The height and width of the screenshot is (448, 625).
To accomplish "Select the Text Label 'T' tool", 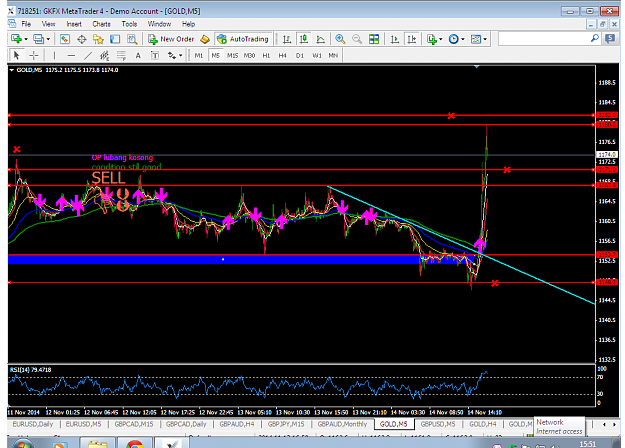I will tap(155, 55).
